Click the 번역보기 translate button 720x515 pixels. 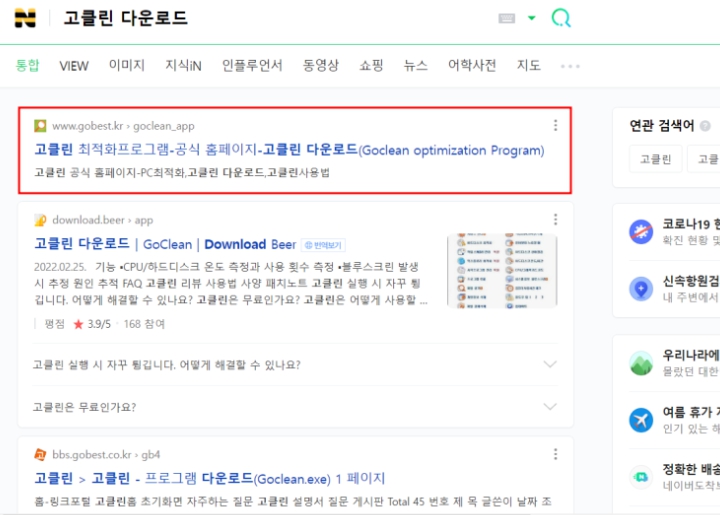coord(323,245)
